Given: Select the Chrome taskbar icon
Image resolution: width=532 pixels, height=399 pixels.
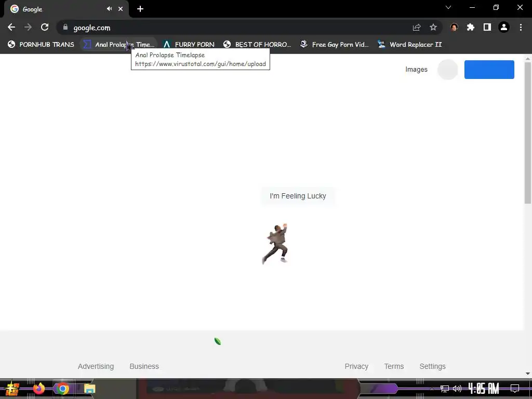Looking at the screenshot, I should (63, 389).
